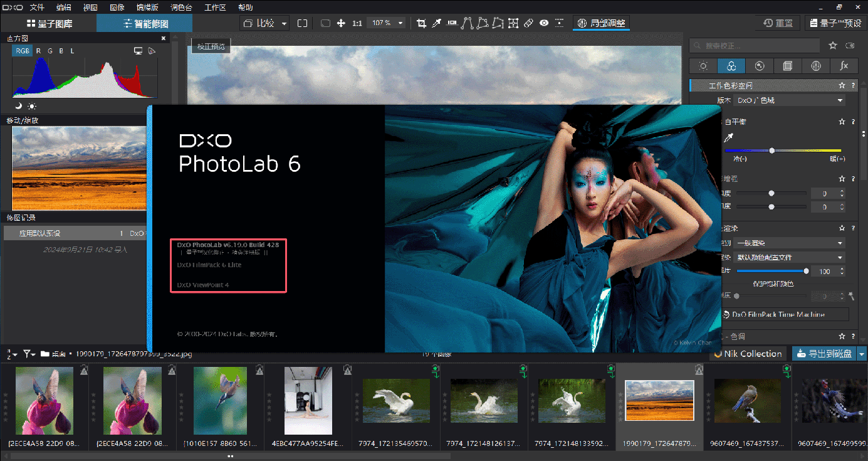Open the color corrections palette tab

731,66
